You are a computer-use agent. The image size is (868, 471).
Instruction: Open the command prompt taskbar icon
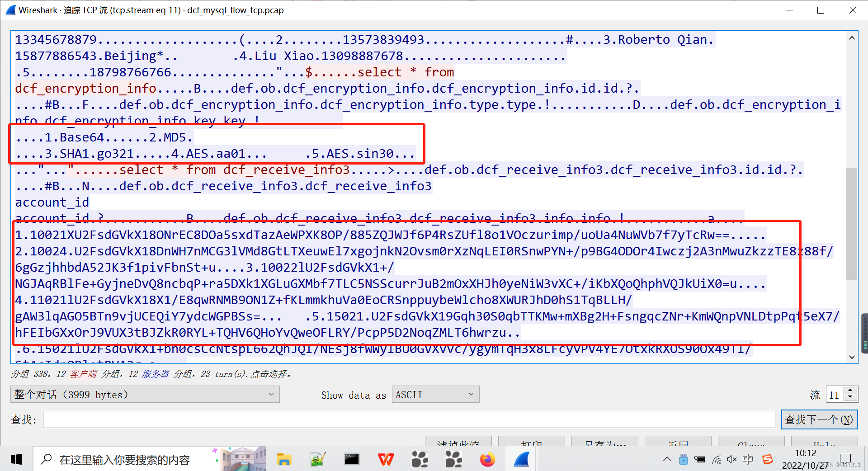(352, 460)
